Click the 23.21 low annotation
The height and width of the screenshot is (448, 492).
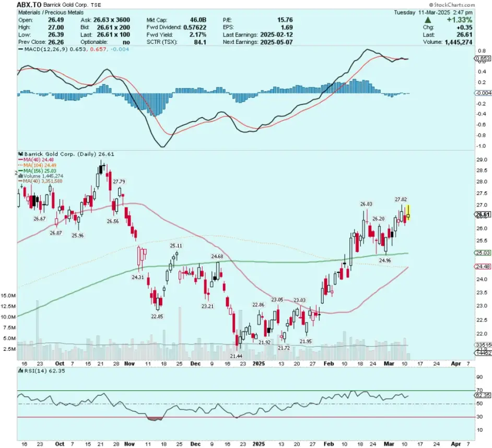207,306
